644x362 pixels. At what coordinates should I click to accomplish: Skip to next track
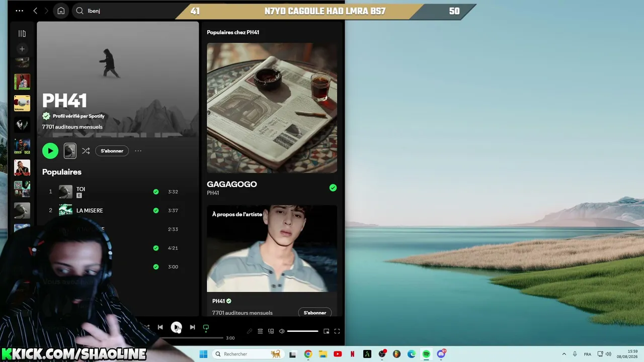[192, 327]
